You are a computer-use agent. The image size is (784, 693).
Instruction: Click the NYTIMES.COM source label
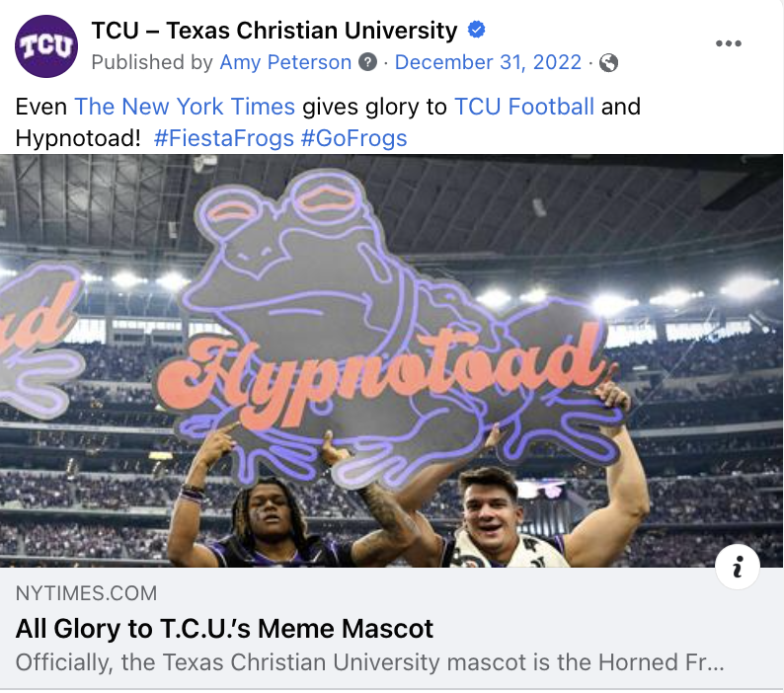(x=86, y=593)
